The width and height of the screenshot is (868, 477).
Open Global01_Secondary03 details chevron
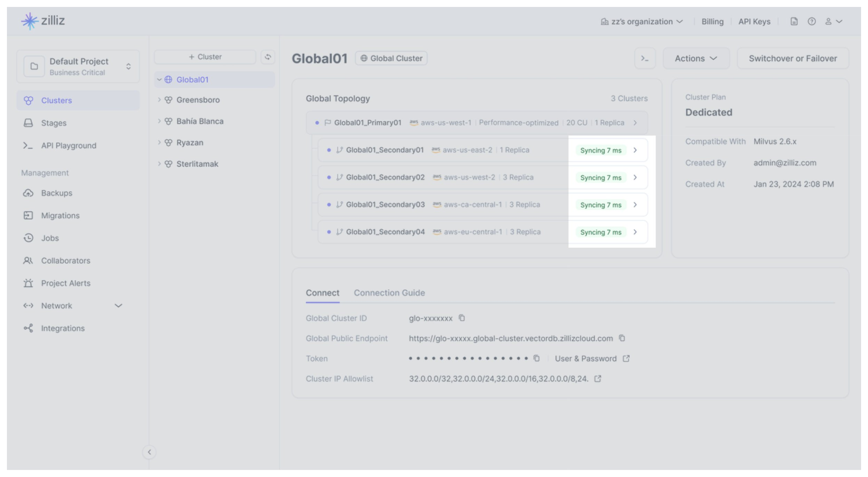pyautogui.click(x=635, y=205)
